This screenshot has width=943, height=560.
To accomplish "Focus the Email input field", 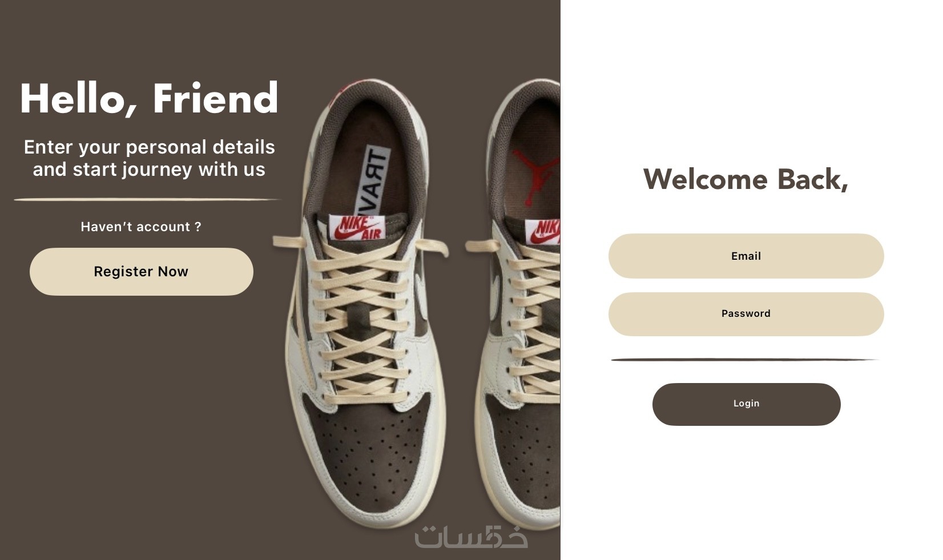I will [x=746, y=256].
